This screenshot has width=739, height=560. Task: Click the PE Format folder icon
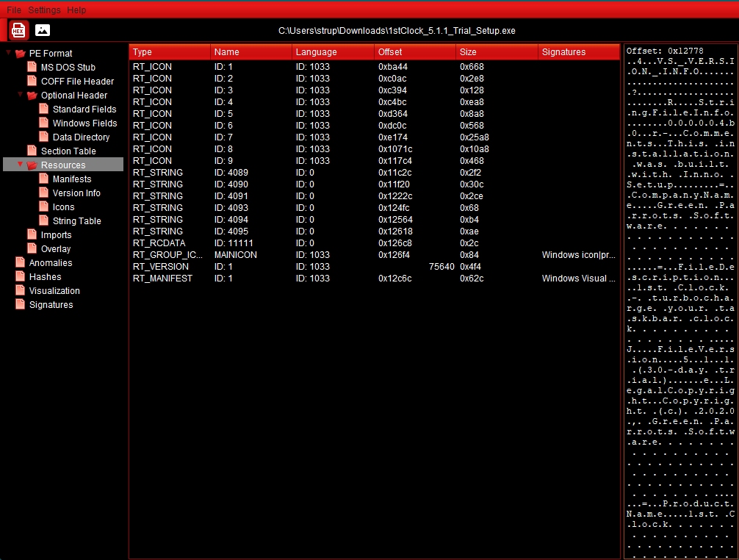[21, 53]
